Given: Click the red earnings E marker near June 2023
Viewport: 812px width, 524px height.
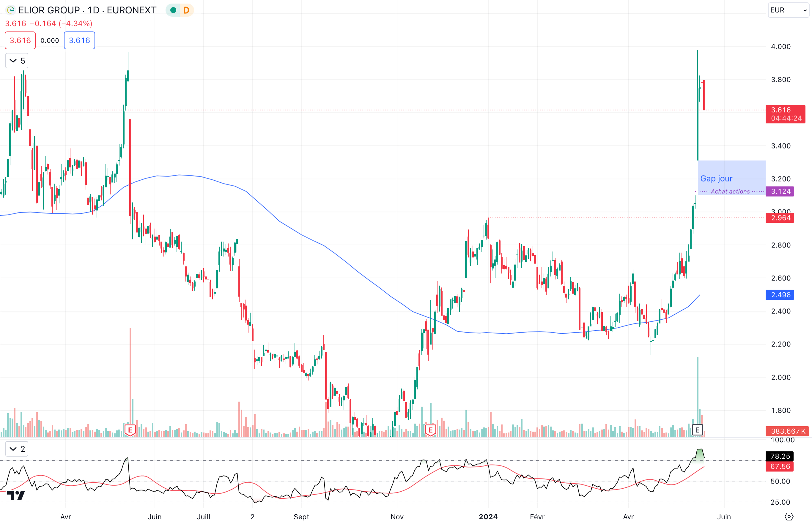Looking at the screenshot, I should pyautogui.click(x=130, y=430).
